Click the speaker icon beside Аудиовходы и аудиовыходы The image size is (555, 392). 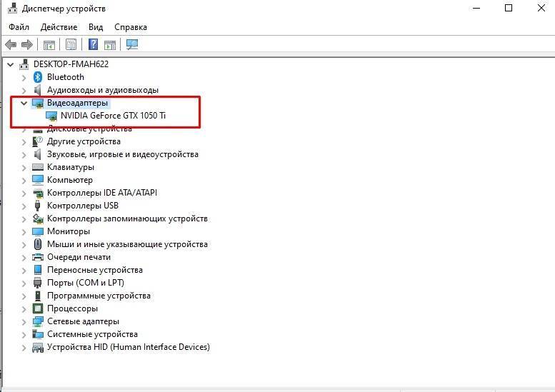click(x=38, y=90)
